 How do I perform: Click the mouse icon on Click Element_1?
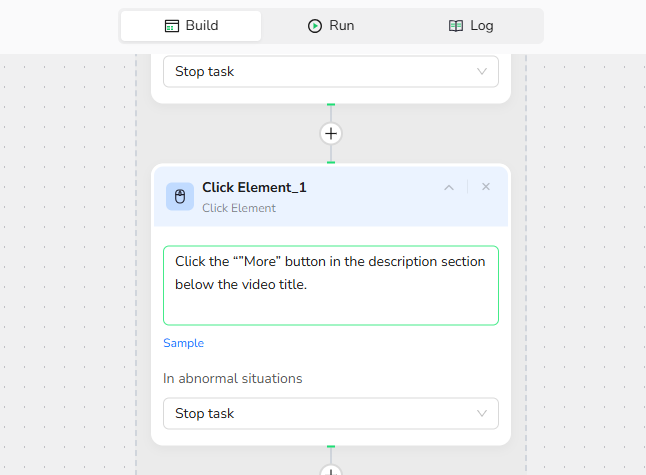(180, 196)
